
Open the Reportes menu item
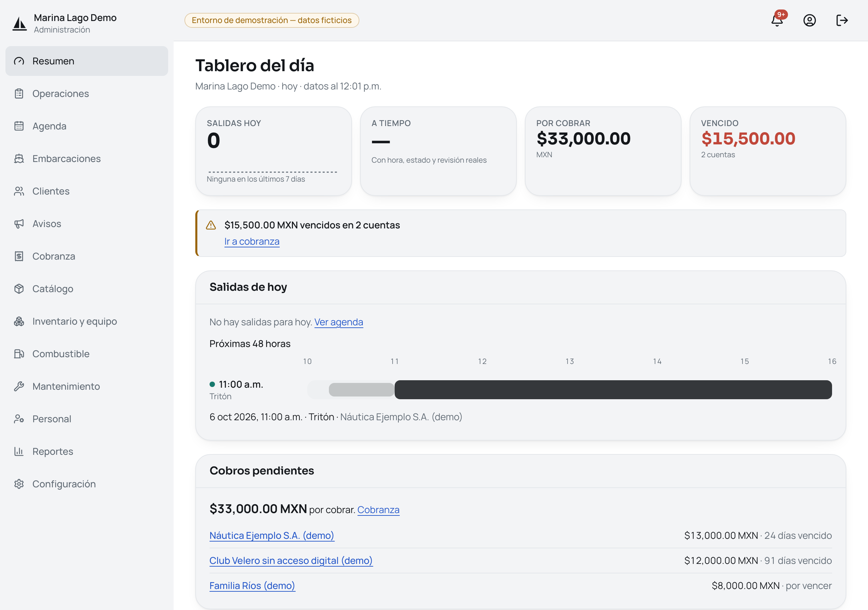(x=86, y=451)
